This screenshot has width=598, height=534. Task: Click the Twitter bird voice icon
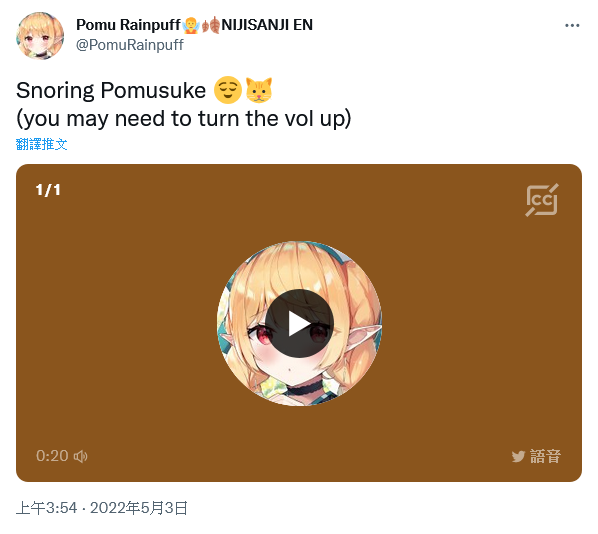point(518,456)
